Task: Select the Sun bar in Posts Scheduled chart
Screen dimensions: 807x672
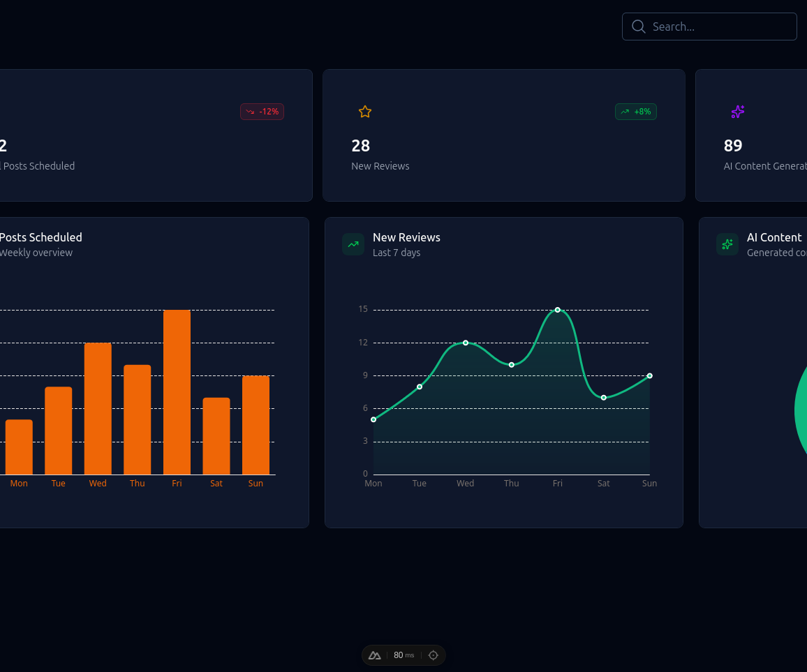Action: (256, 425)
